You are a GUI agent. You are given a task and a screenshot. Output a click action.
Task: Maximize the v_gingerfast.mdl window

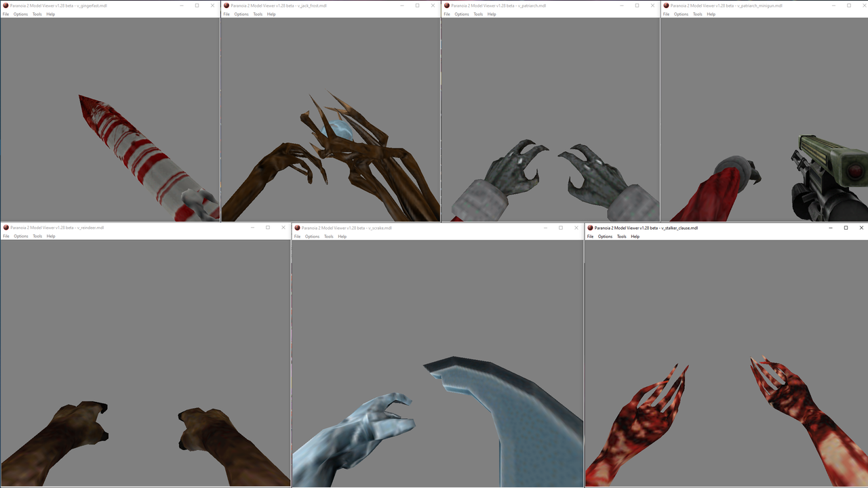pyautogui.click(x=197, y=5)
